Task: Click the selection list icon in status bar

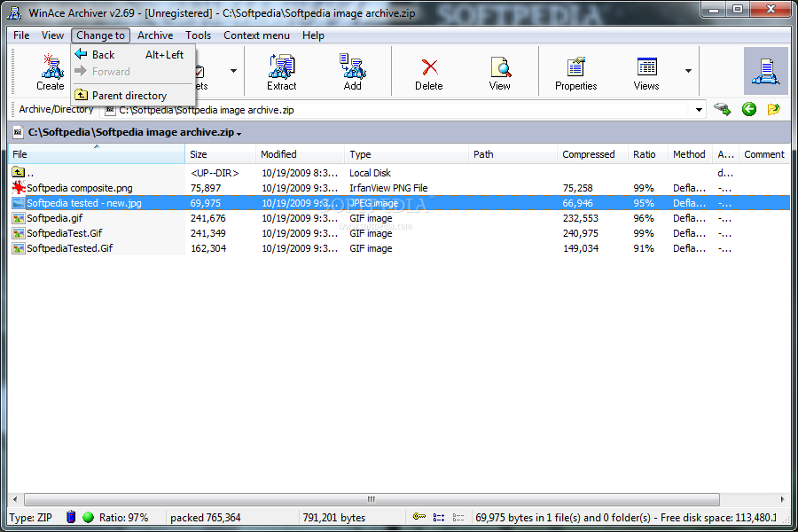Action: [x=439, y=517]
